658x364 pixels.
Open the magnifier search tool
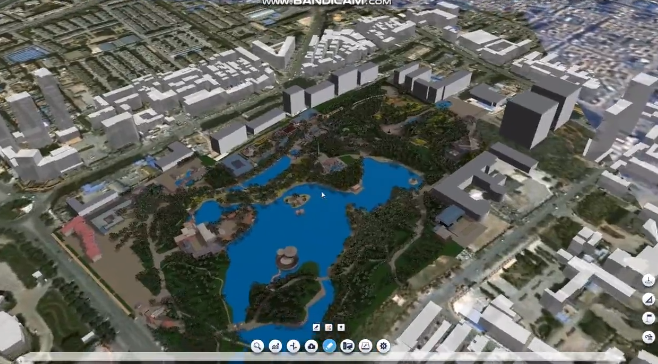pyautogui.click(x=257, y=346)
